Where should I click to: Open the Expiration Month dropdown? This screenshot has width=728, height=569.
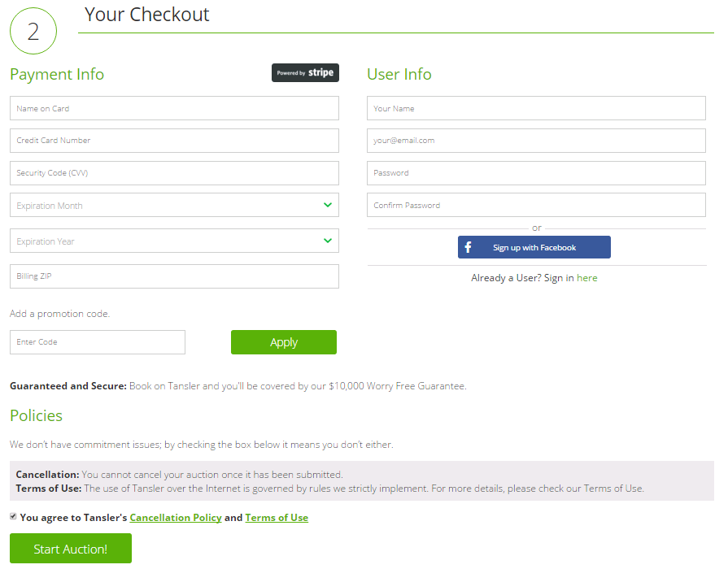click(174, 205)
